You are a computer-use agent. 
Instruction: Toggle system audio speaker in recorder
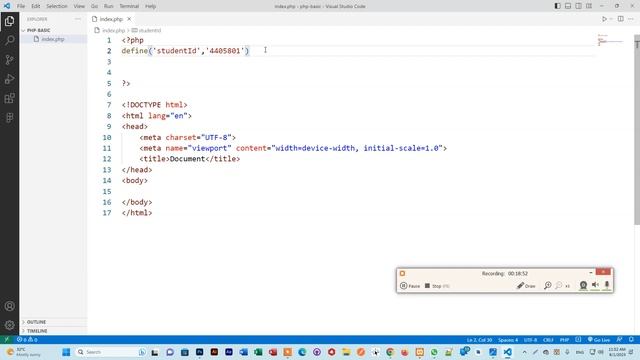click(x=596, y=285)
